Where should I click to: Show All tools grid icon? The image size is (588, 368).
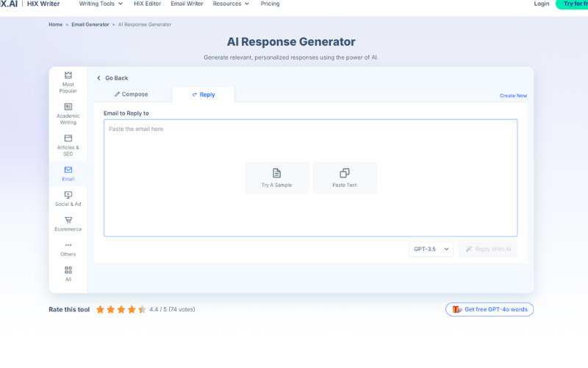pos(68,270)
